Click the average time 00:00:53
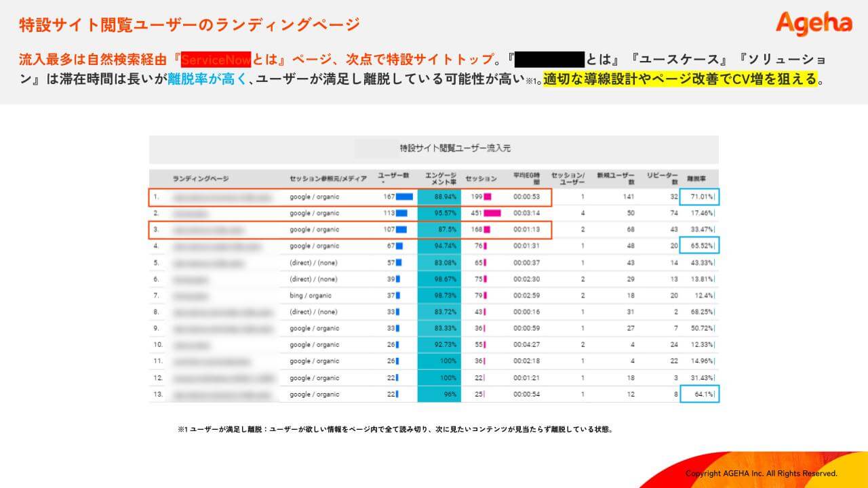 [x=526, y=197]
